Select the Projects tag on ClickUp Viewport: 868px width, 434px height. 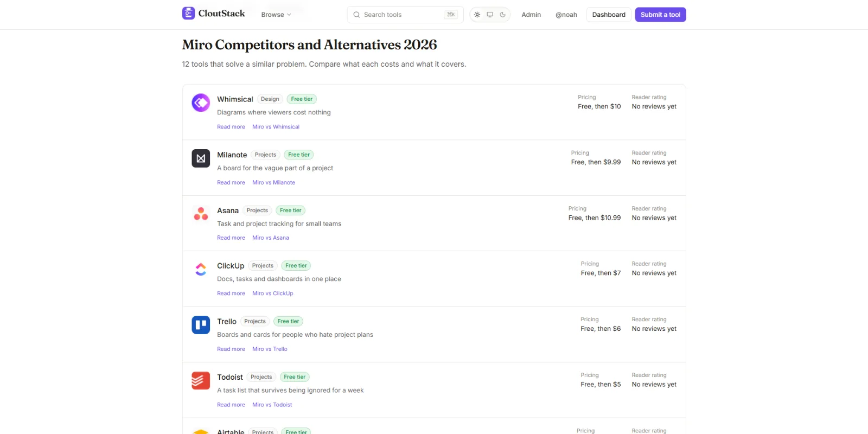coord(263,266)
